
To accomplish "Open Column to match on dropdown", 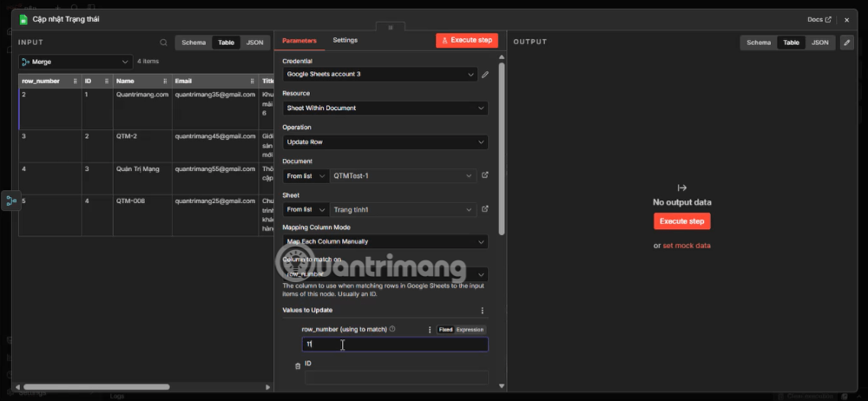I will 385,274.
